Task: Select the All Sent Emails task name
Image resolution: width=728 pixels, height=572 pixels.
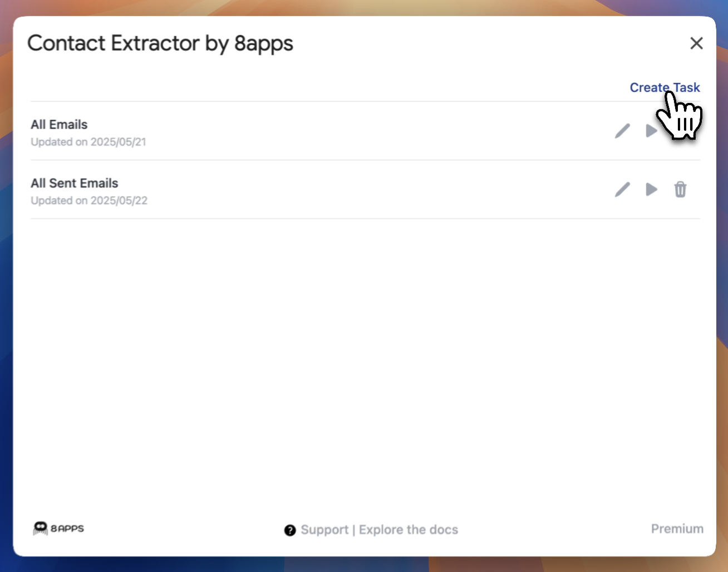Action: coord(75,183)
